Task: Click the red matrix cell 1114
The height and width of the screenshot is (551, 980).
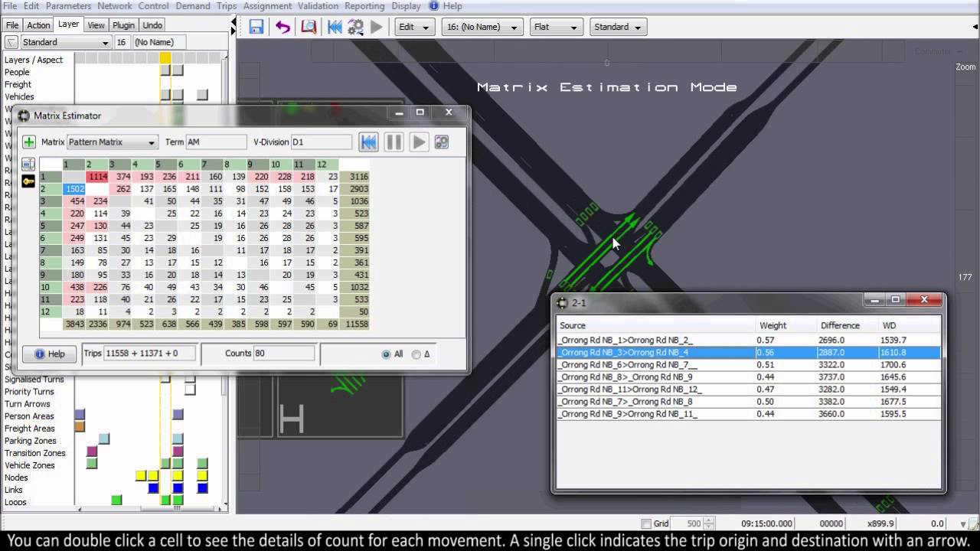Action: (97, 177)
